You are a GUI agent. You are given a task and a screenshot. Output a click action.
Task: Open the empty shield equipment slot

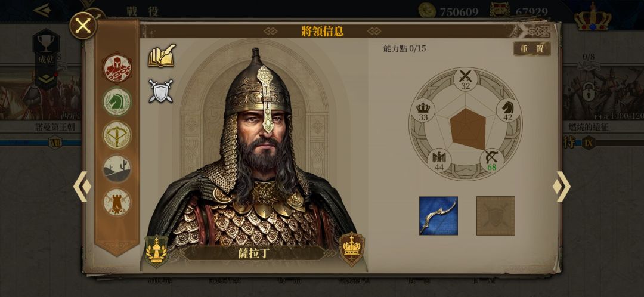[496, 216]
